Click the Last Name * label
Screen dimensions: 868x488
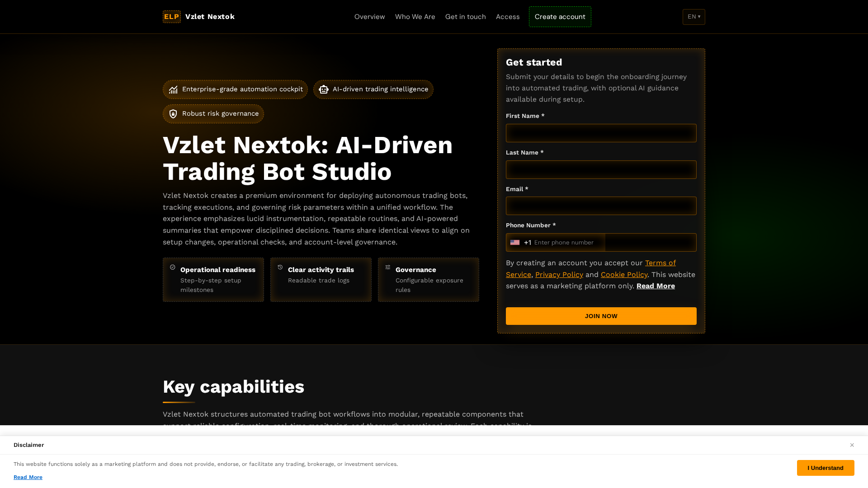click(524, 153)
